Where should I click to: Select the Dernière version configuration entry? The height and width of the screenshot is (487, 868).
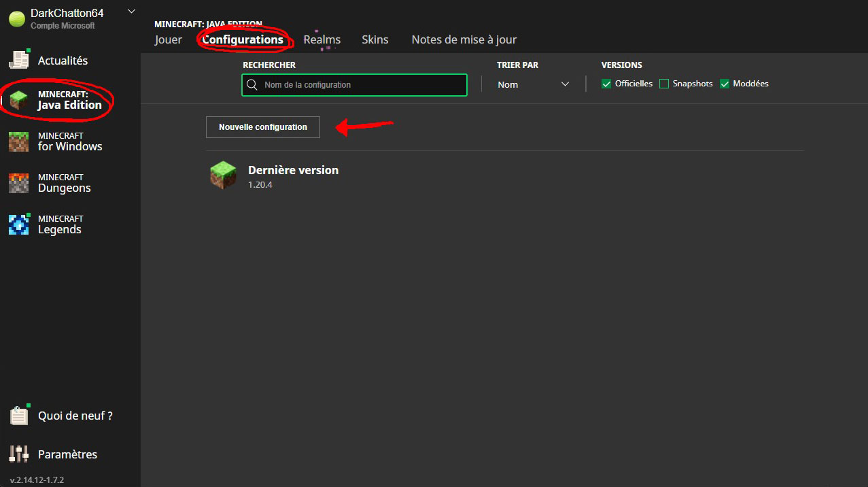click(504, 176)
